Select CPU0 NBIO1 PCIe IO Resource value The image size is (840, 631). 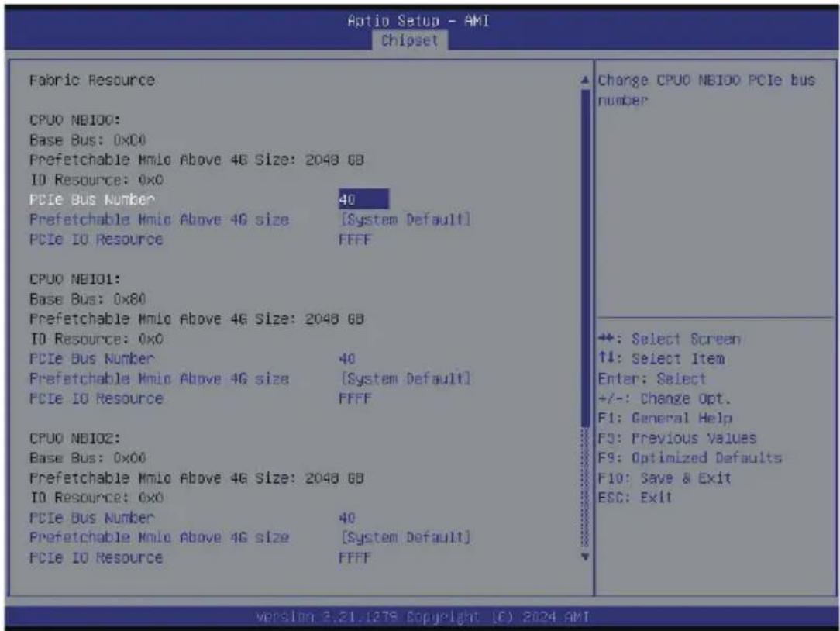(355, 399)
